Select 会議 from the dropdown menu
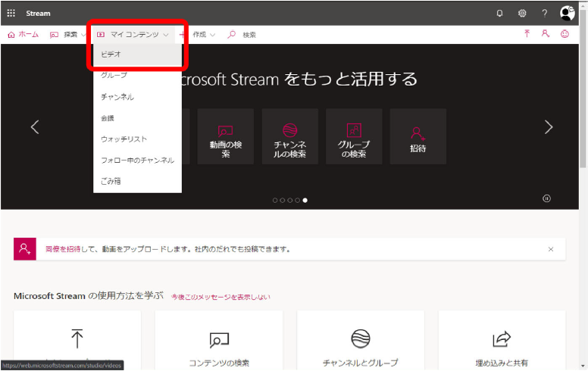The height and width of the screenshot is (371, 588). pyautogui.click(x=137, y=118)
